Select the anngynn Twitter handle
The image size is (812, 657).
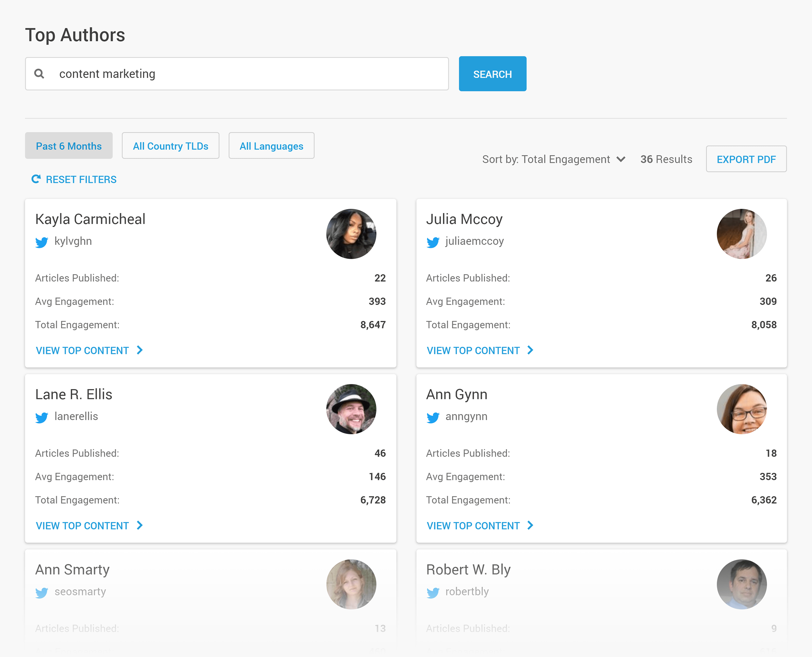[x=466, y=417]
